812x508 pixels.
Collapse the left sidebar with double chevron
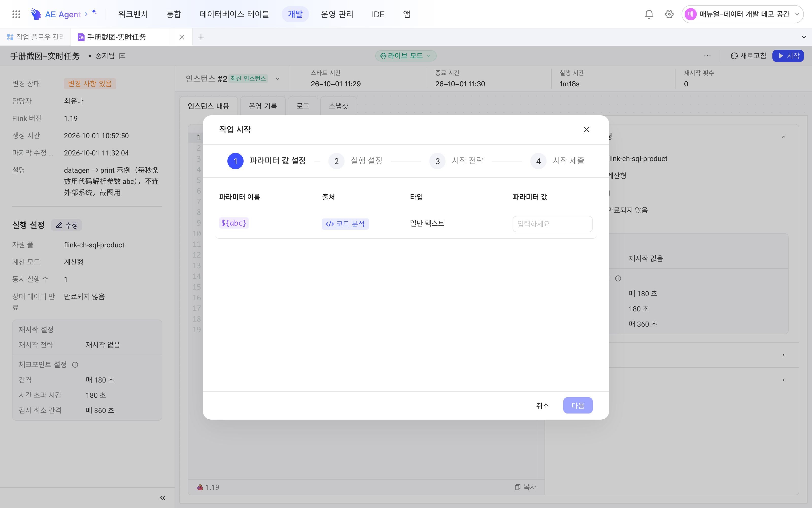(162, 498)
